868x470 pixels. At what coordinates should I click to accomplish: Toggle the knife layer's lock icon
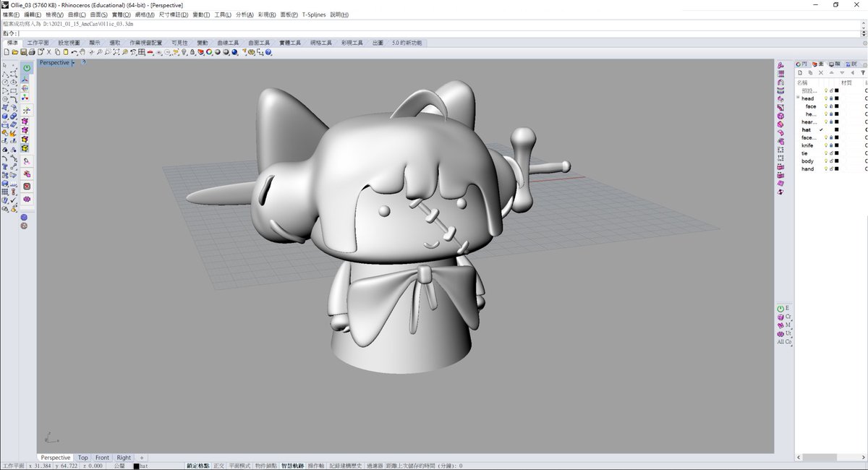pyautogui.click(x=831, y=145)
